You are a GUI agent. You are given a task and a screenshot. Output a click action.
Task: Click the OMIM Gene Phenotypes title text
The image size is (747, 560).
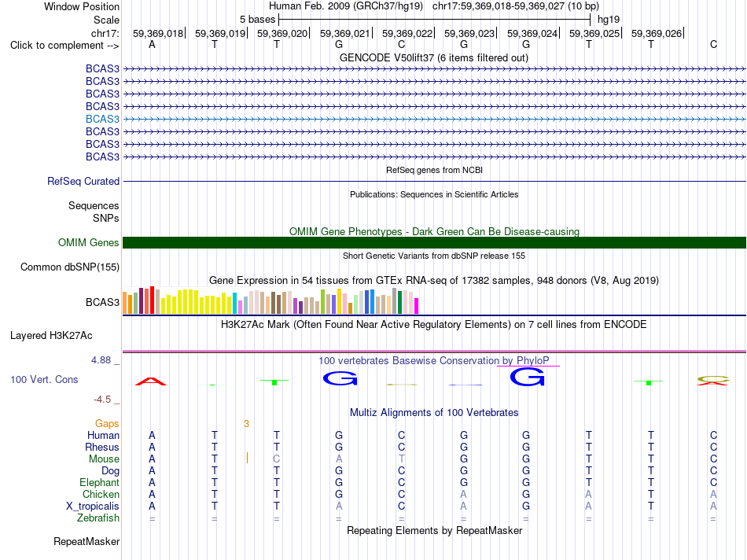[434, 231]
